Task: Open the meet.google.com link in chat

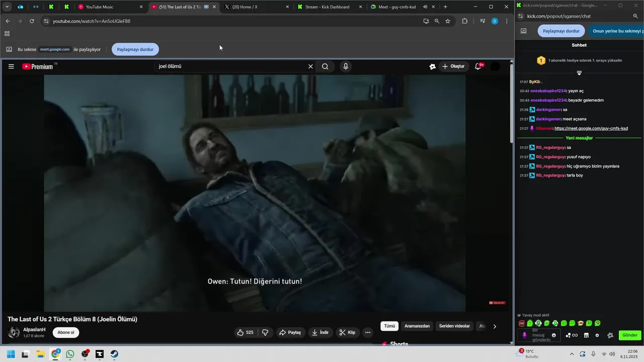Action: 591,129
